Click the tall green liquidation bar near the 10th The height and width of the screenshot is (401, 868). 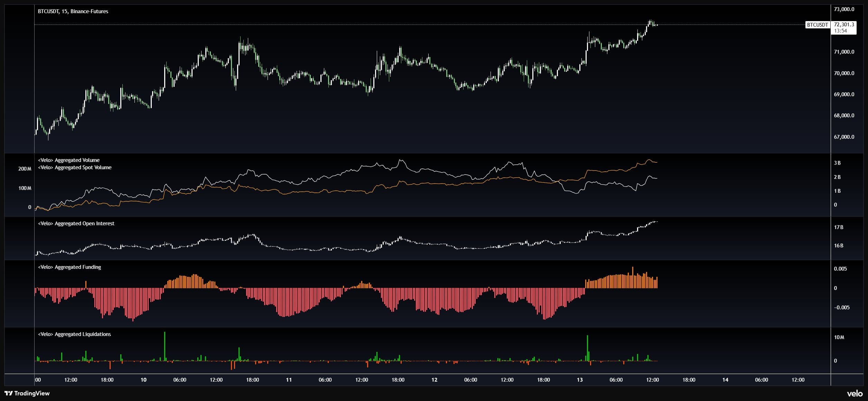tap(165, 346)
